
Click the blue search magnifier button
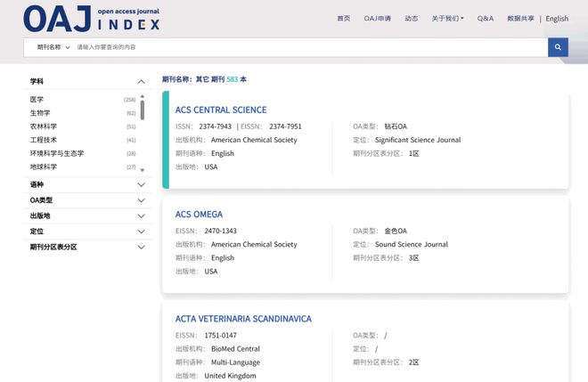558,47
